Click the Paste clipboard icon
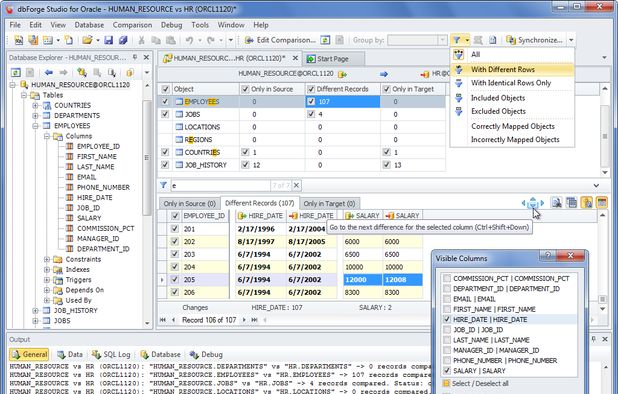Viewport: 618px width, 394px height. click(171, 40)
